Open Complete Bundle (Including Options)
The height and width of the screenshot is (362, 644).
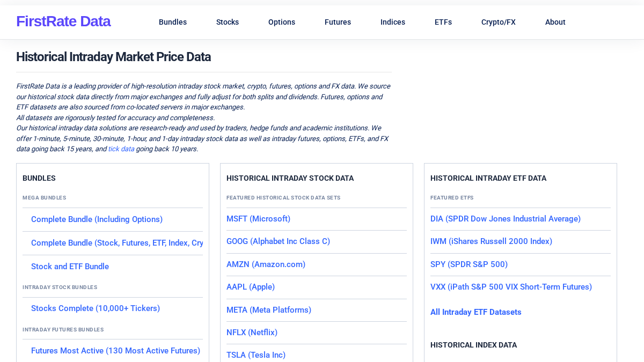tap(97, 219)
